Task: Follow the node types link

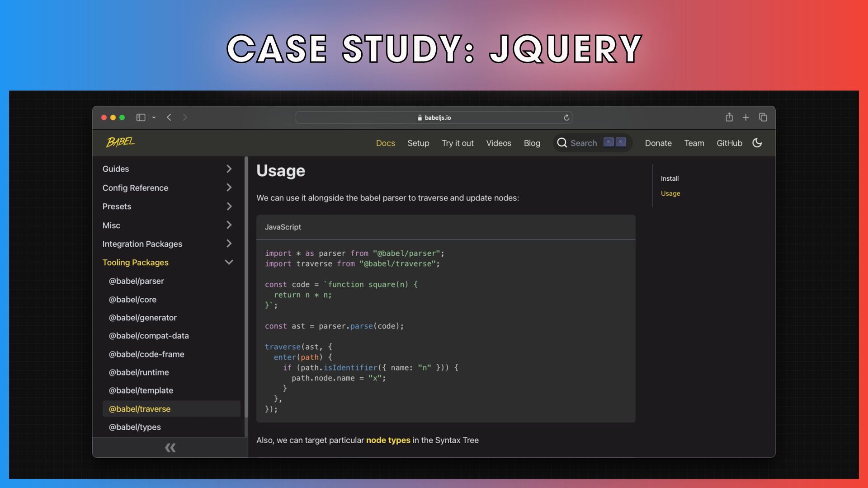Action: pyautogui.click(x=388, y=440)
